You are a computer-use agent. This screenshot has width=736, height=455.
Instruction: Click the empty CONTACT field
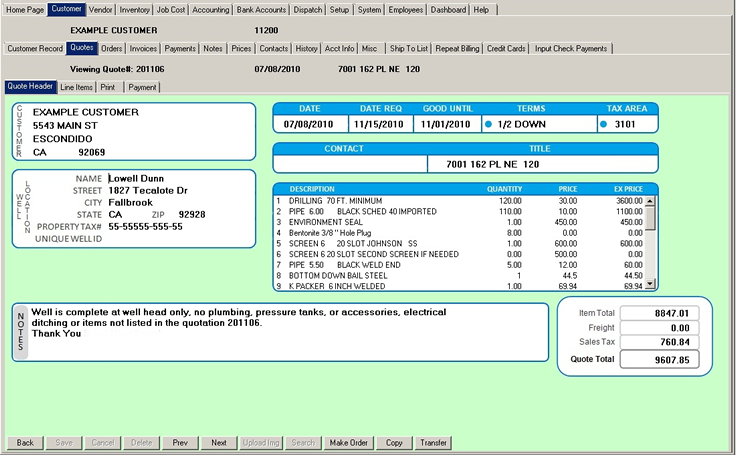click(350, 164)
